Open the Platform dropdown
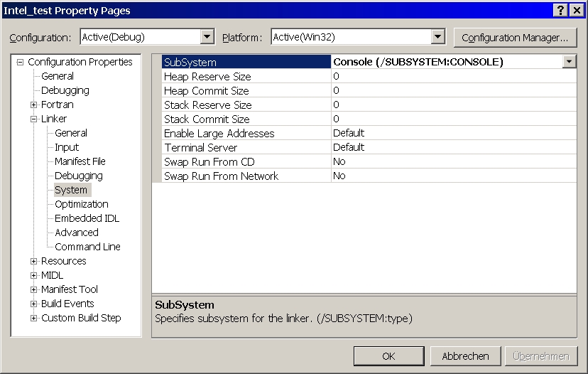 [437, 37]
